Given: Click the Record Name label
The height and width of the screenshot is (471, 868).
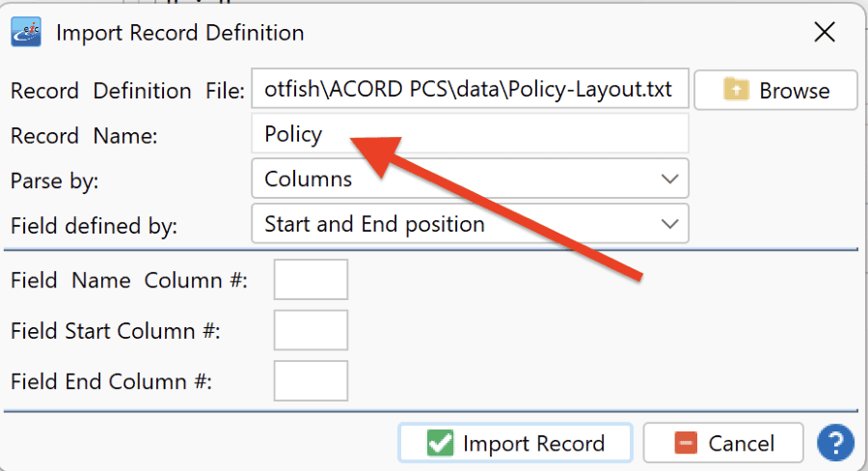Looking at the screenshot, I should tap(84, 136).
